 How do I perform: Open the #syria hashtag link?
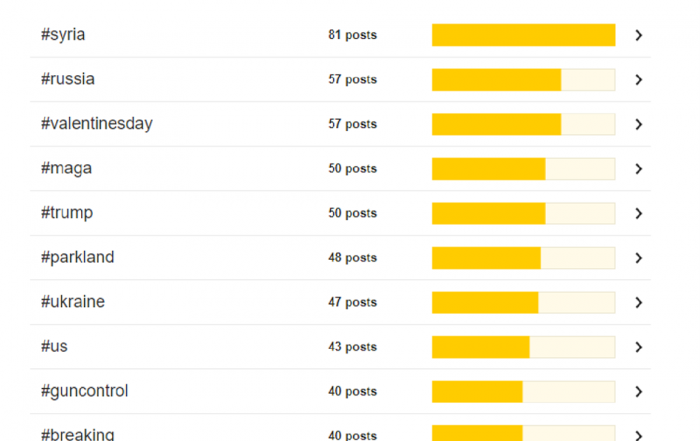tap(63, 34)
